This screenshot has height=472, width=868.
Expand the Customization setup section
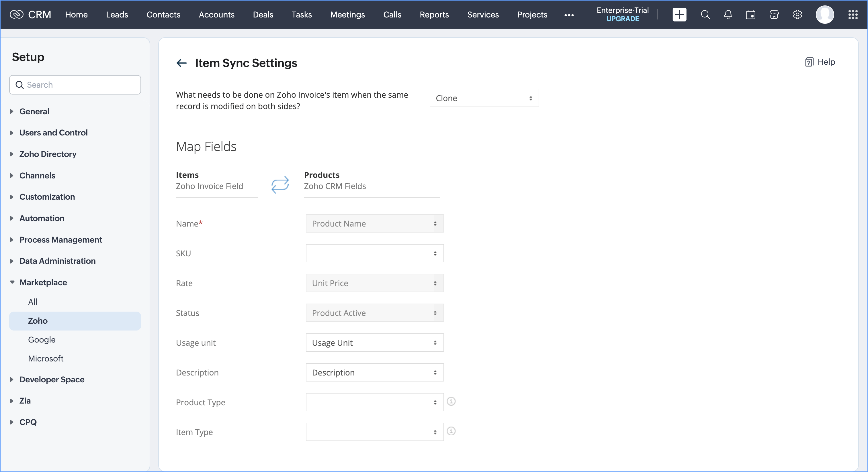pyautogui.click(x=47, y=197)
